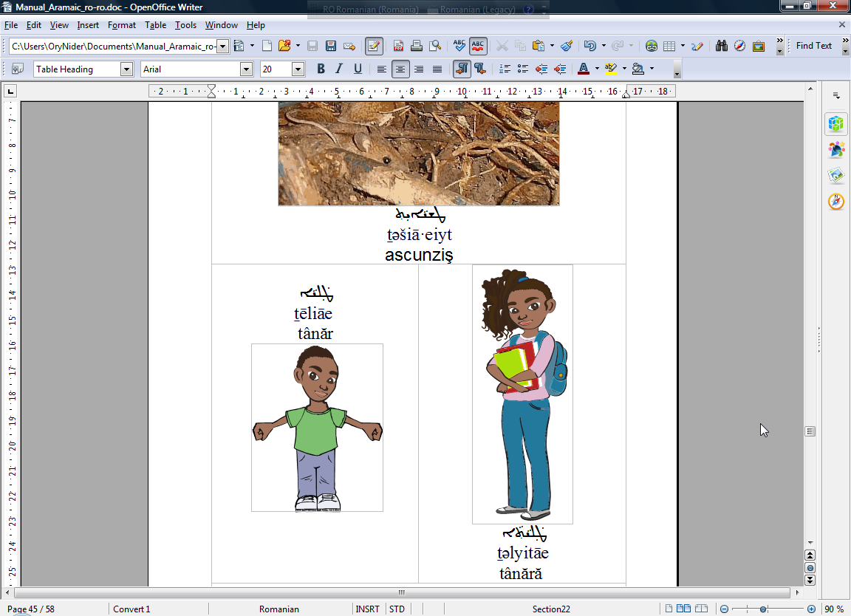Open the Table Heading paragraph style dropdown
The width and height of the screenshot is (851, 616).
[x=126, y=69]
